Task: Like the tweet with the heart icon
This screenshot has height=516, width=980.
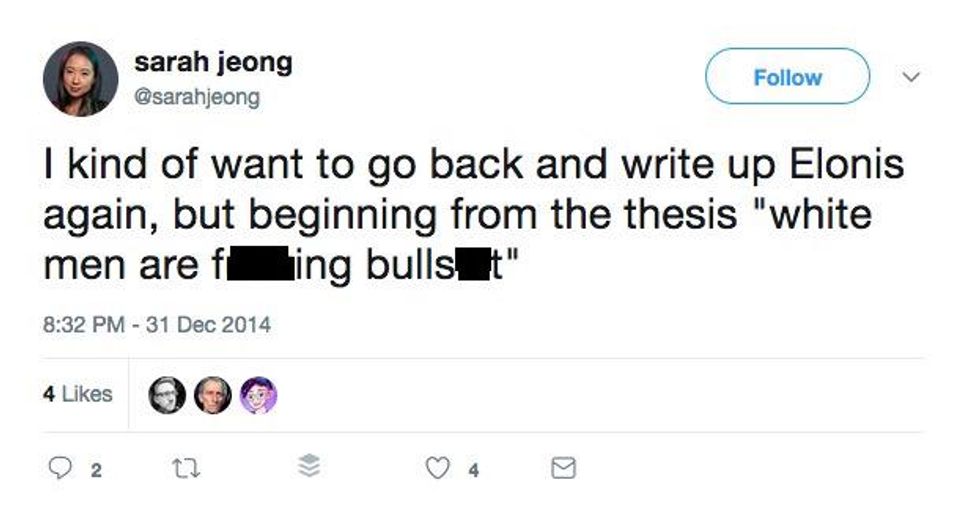Action: 437,468
